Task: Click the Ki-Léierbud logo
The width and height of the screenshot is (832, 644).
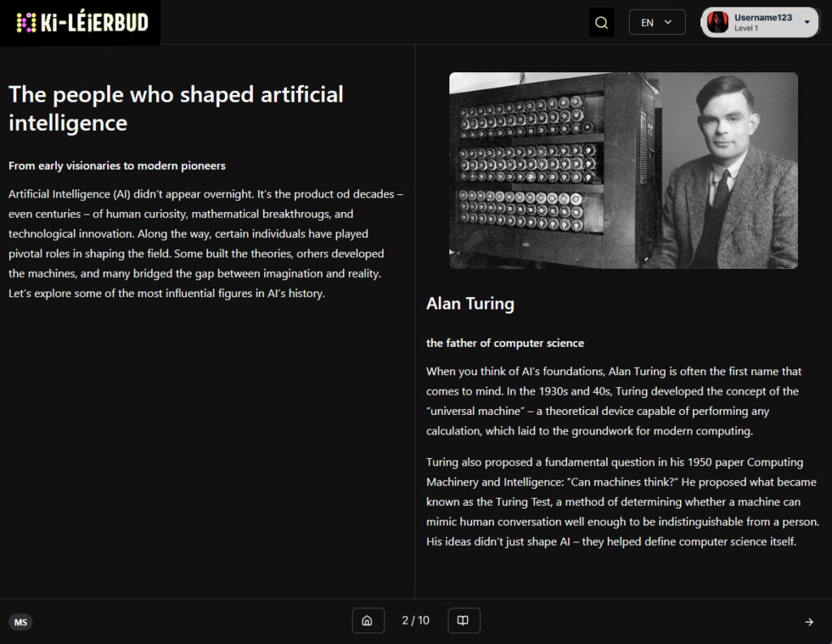Action: pyautogui.click(x=81, y=23)
